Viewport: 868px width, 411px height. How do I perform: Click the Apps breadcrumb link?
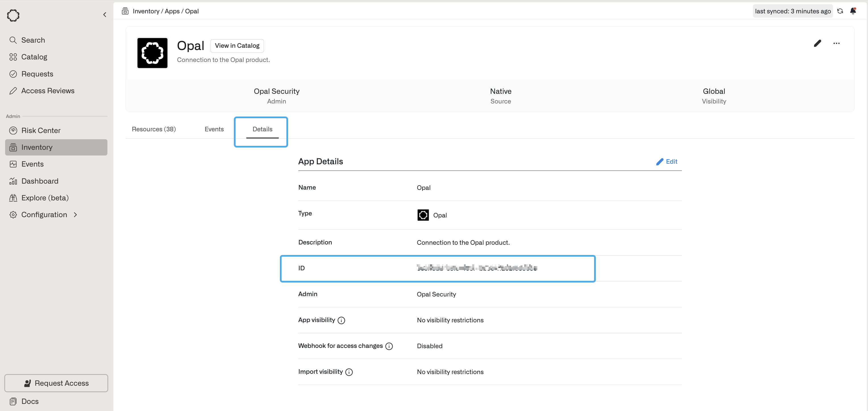point(172,11)
